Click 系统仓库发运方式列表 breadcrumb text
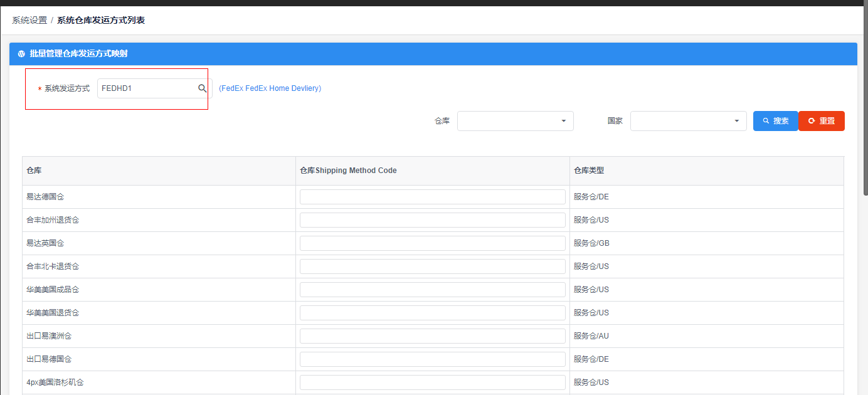The image size is (868, 395). pyautogui.click(x=101, y=20)
